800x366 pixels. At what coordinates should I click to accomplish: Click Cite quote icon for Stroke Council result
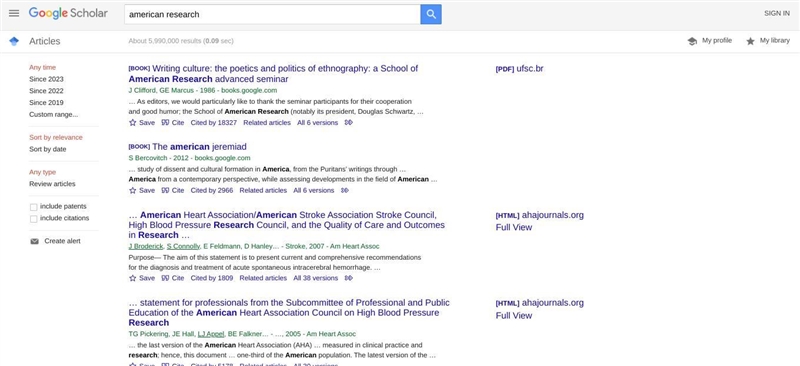pos(165,278)
